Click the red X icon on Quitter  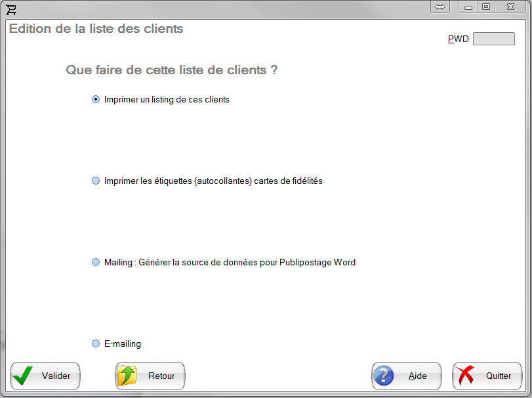point(466,376)
